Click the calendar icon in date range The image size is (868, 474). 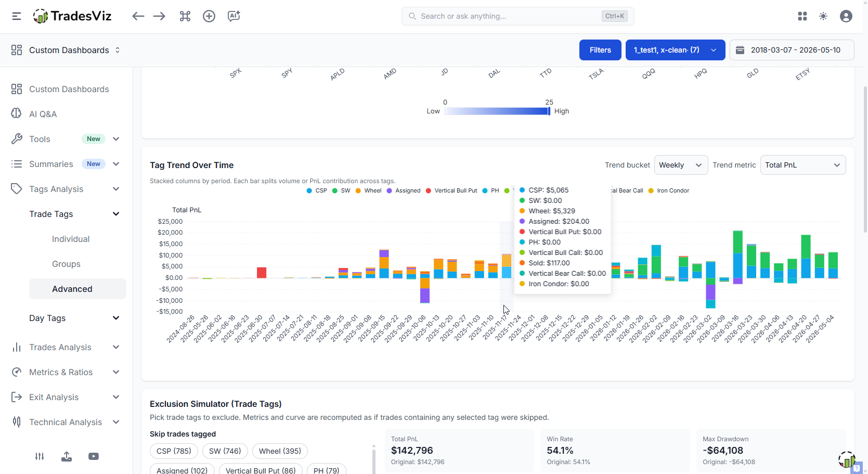[740, 50]
